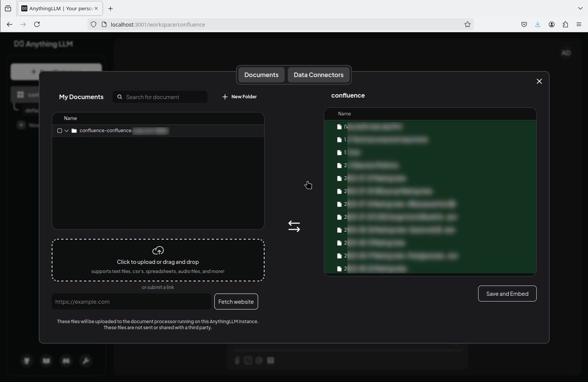The height and width of the screenshot is (382, 588).
Task: Select the workspace file icon beside '1.'
Action: [339, 140]
